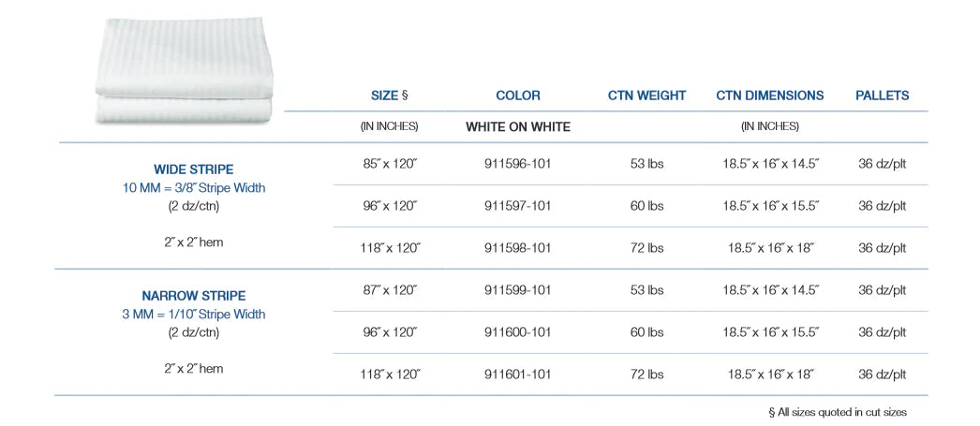Click the PALLETS column header
This screenshot has width=980, height=426.
click(x=882, y=95)
